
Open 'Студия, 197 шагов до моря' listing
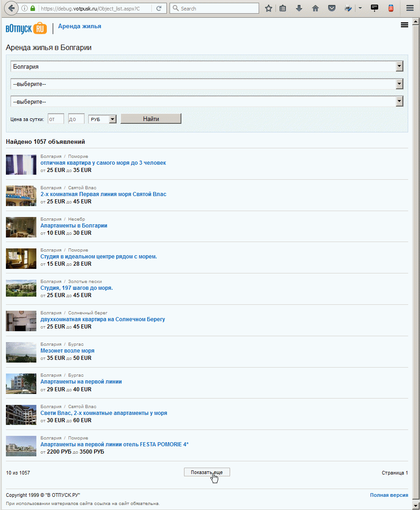click(76, 288)
